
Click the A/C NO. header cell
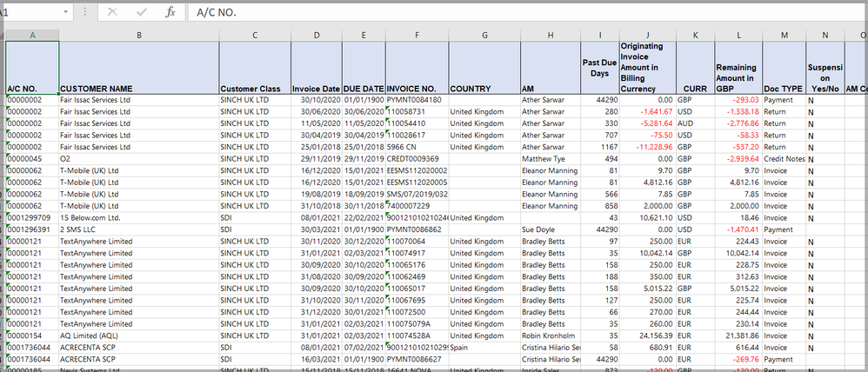point(33,68)
